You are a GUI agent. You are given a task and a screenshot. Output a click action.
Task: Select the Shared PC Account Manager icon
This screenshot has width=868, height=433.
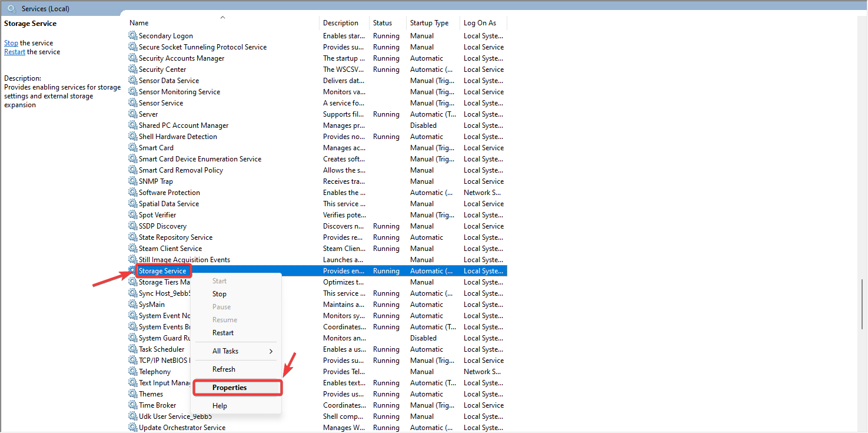133,125
